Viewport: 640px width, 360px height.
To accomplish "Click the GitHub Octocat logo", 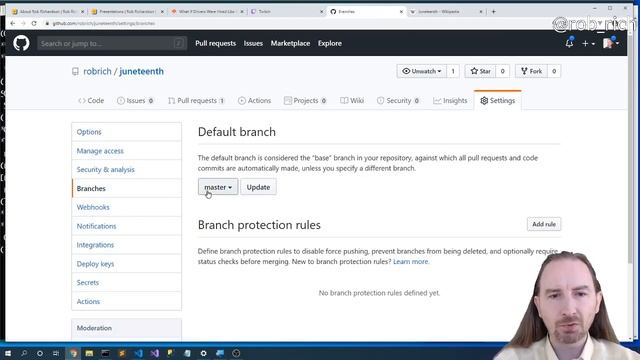I will coord(21,43).
